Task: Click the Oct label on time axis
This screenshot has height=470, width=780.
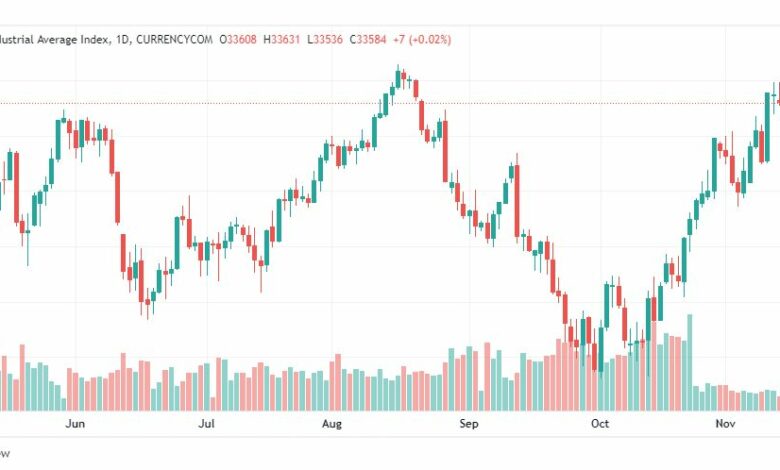Action: pos(599,424)
